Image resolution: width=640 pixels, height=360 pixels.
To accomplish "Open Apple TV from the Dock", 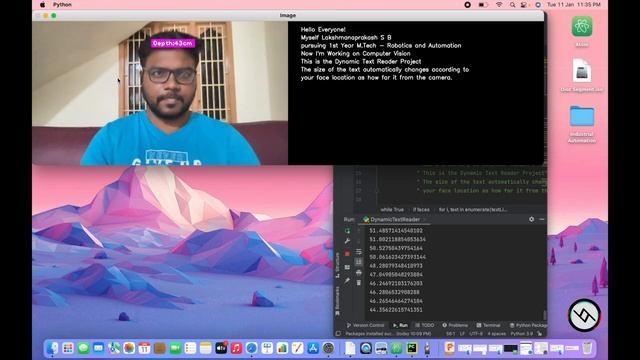I will (x=221, y=348).
